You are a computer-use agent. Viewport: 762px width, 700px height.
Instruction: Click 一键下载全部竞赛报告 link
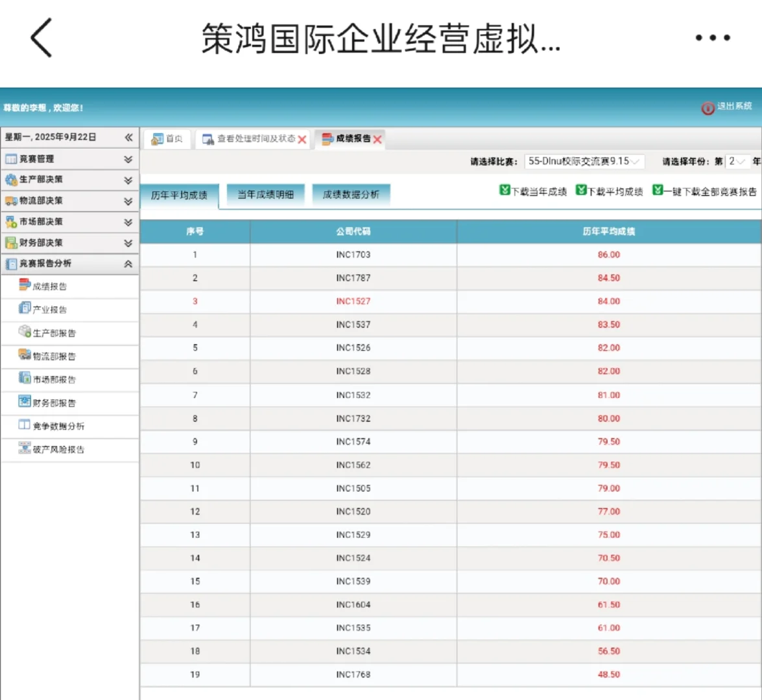pyautogui.click(x=711, y=192)
